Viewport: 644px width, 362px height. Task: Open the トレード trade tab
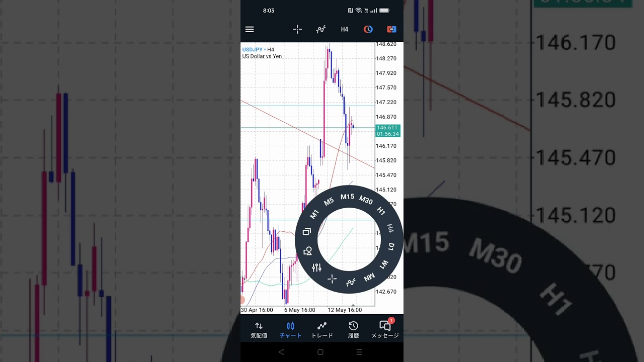[322, 330]
